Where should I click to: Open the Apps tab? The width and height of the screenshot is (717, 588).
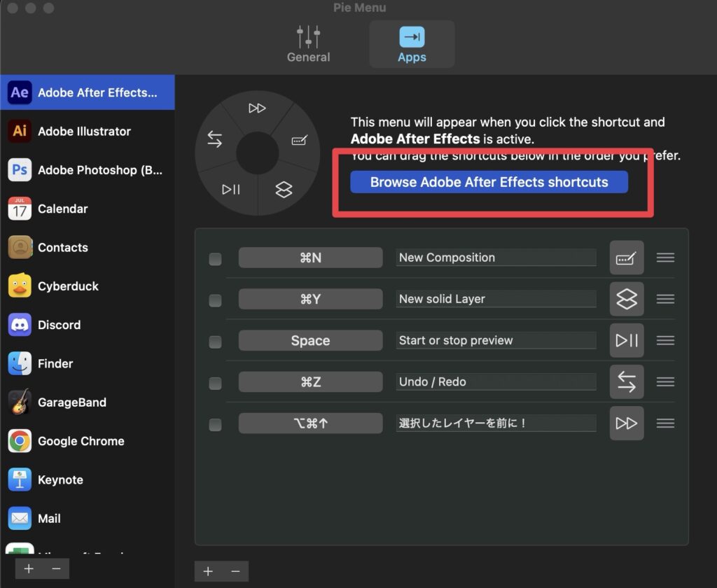pos(412,44)
